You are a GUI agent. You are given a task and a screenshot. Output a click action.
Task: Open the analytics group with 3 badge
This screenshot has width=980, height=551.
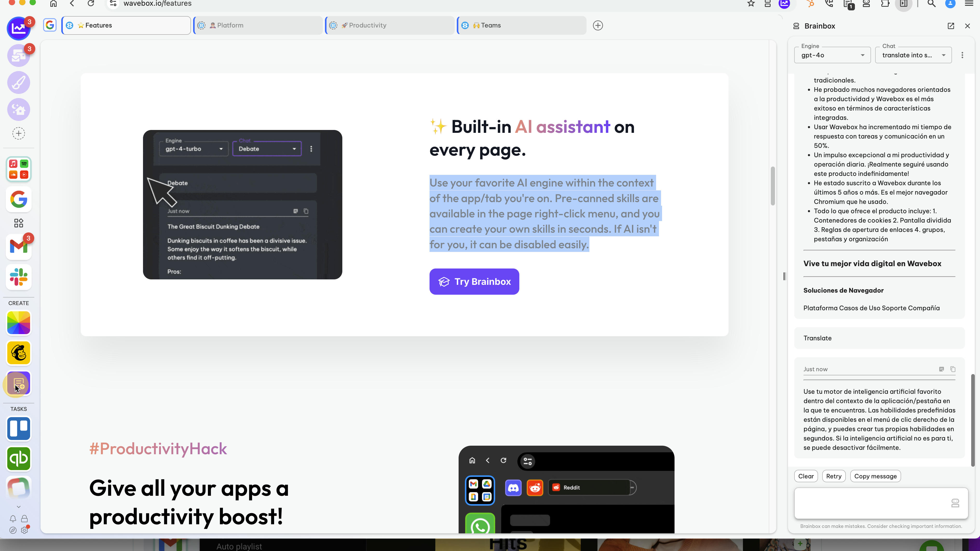click(18, 28)
